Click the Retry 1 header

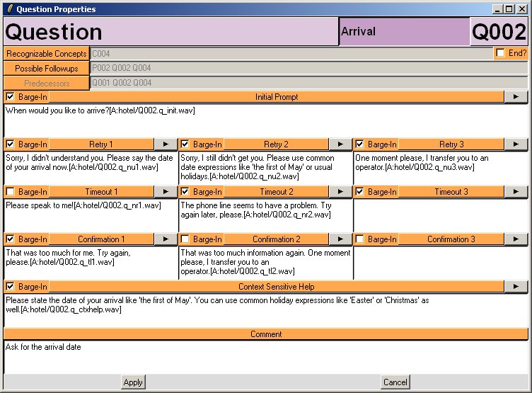click(x=101, y=144)
